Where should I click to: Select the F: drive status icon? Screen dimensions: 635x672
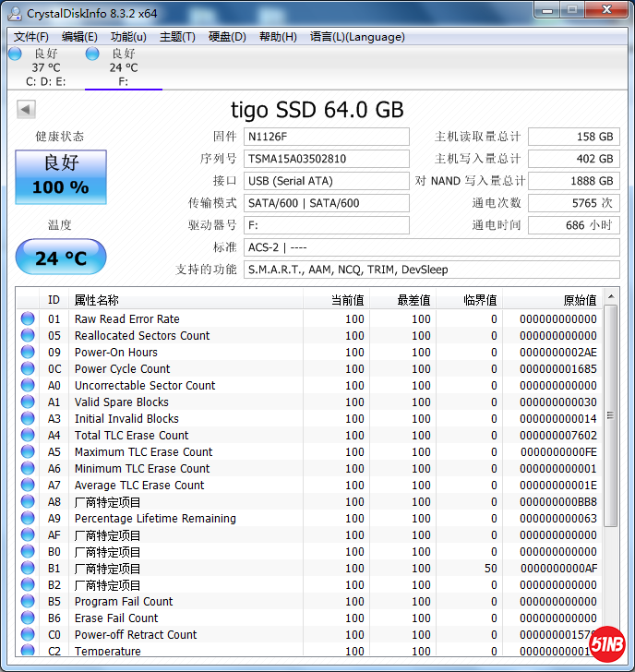pos(92,54)
